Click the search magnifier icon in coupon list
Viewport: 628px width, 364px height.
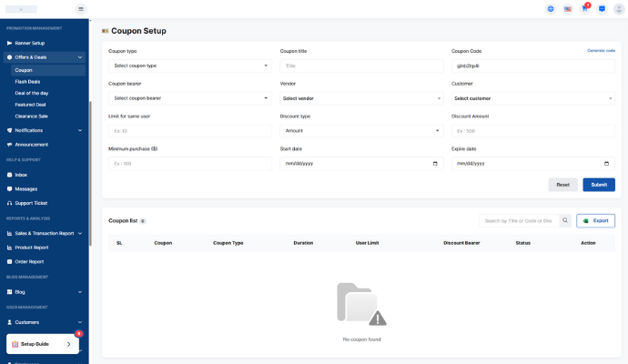point(565,220)
